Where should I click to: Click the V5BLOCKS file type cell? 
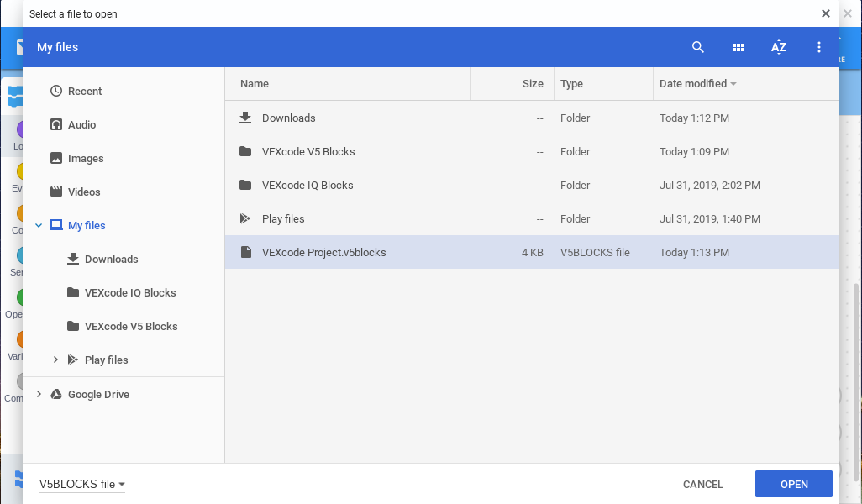click(x=595, y=253)
